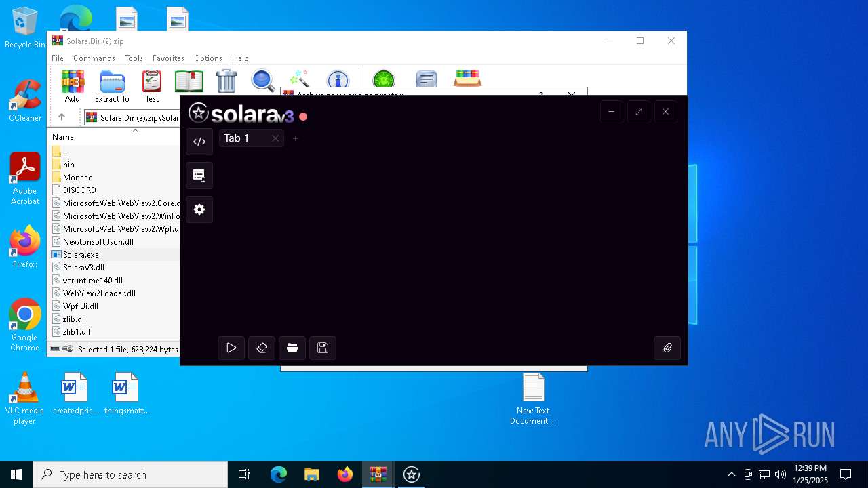This screenshot has height=488, width=868.
Task: Click the attach paperclip icon in Solara
Action: point(667,348)
